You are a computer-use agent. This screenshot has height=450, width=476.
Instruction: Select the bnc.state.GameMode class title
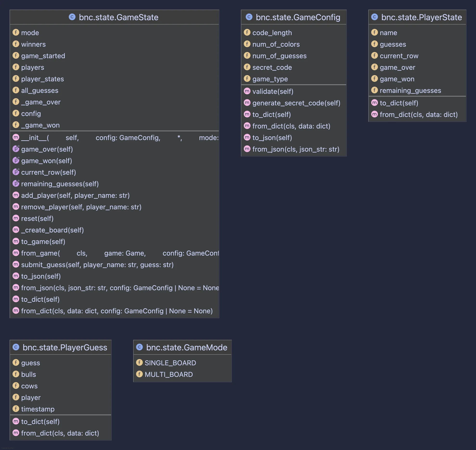tap(187, 347)
